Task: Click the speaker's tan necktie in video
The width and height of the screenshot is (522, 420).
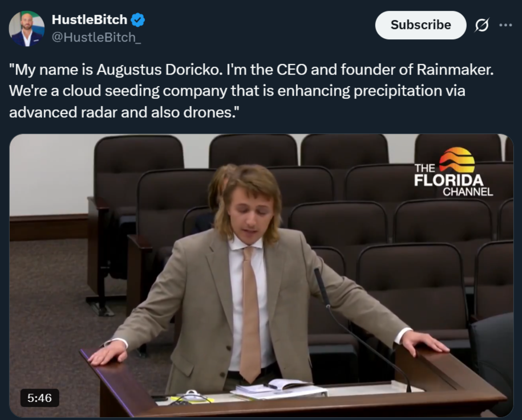Action: (x=250, y=314)
